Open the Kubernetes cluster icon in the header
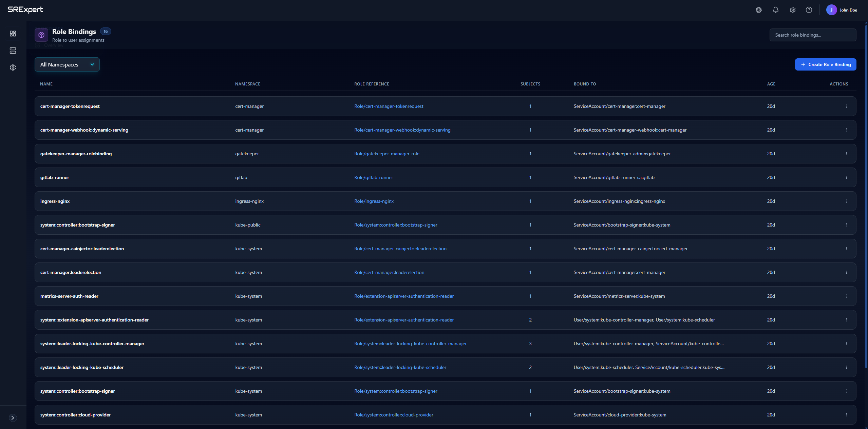 [x=759, y=10]
